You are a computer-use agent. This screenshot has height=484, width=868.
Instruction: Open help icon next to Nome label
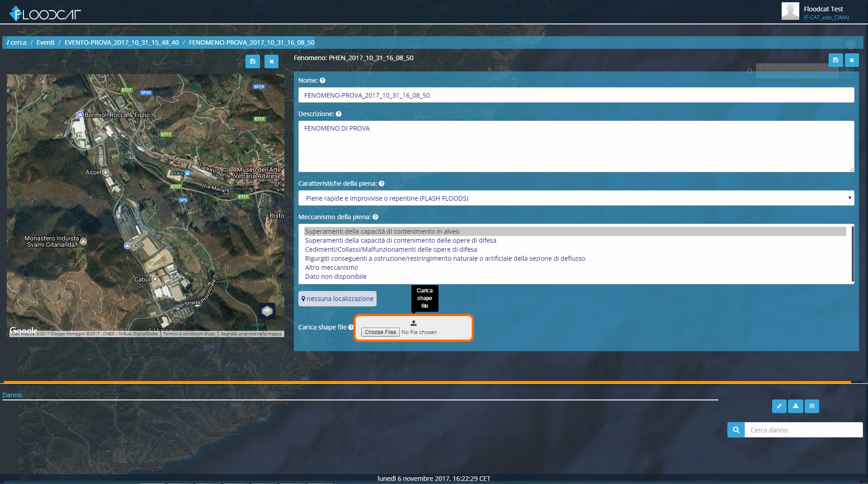[x=322, y=81]
